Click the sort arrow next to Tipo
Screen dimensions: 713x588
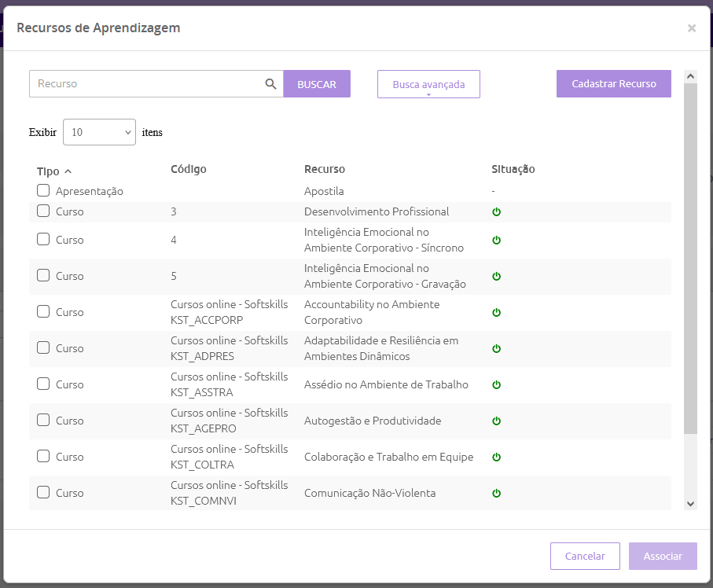(68, 171)
